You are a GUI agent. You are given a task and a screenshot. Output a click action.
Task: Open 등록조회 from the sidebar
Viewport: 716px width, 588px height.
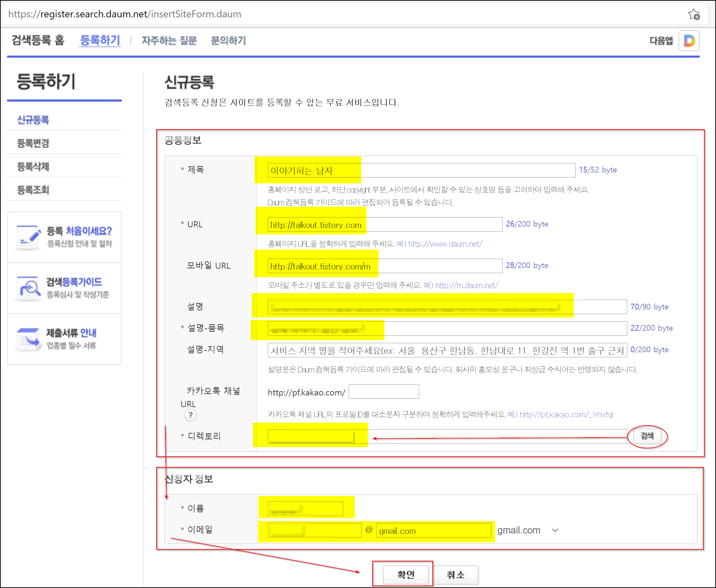tap(33, 190)
